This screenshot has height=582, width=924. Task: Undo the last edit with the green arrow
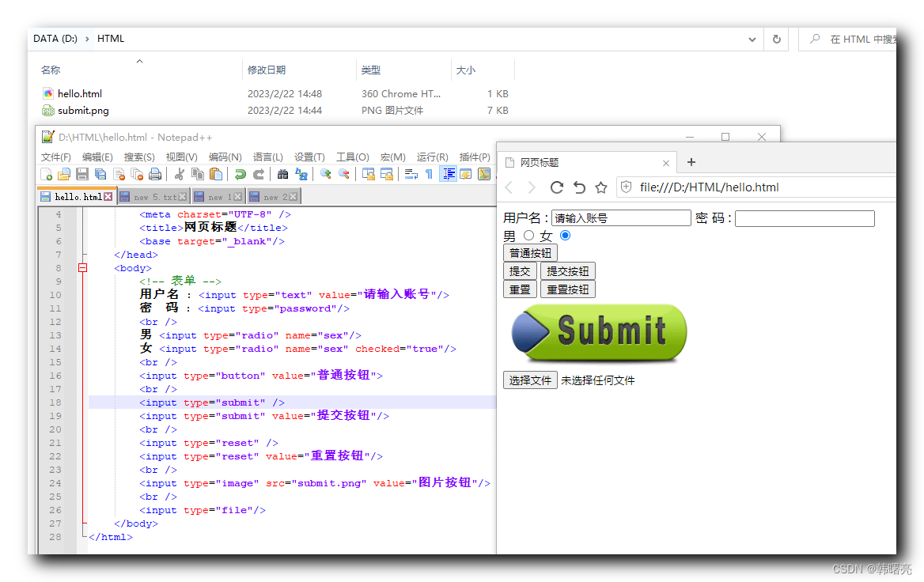240,174
